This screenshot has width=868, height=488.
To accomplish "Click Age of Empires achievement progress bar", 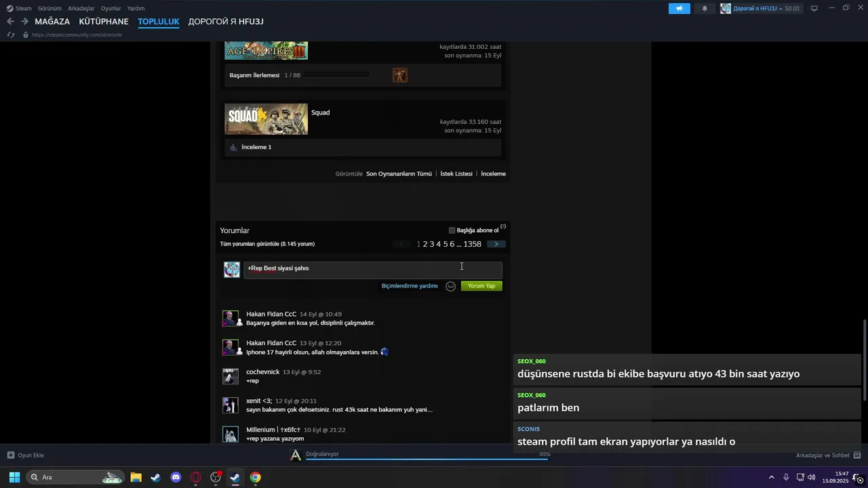I will (336, 75).
